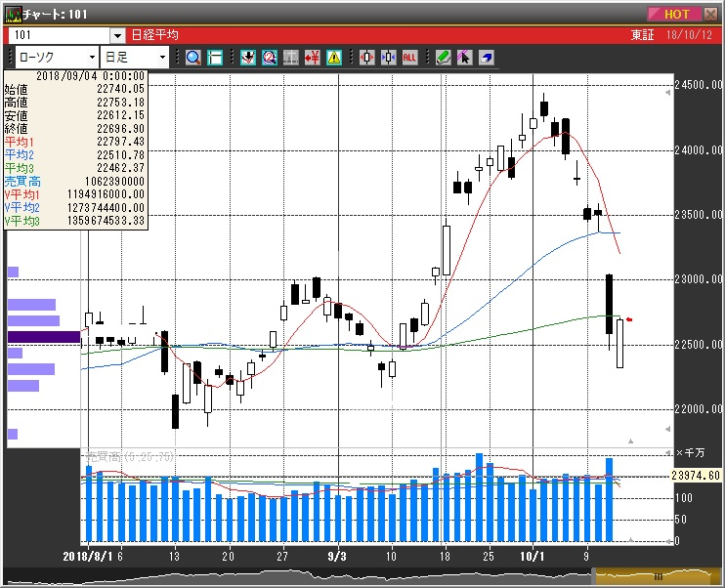Click the eraser tool icon
725x588 pixels.
point(486,58)
